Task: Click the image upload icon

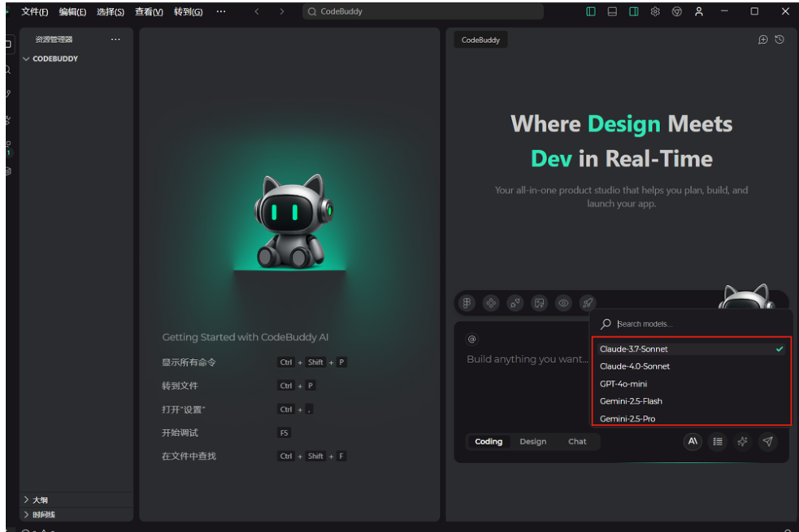Action: 539,303
